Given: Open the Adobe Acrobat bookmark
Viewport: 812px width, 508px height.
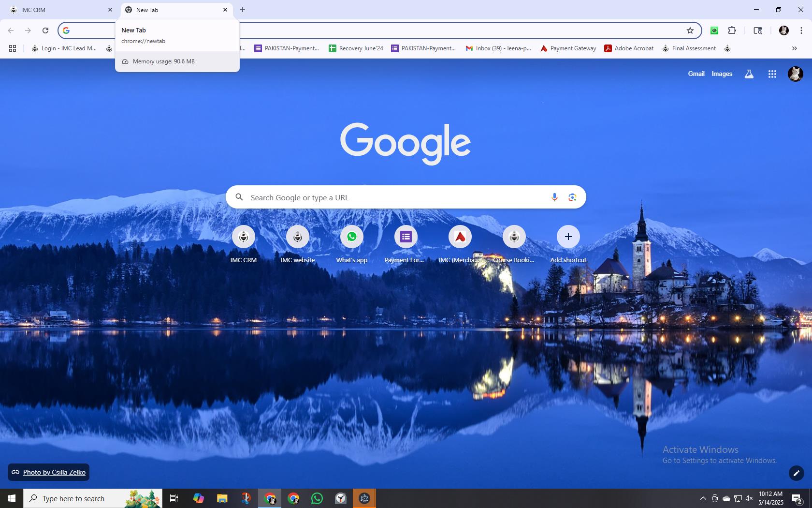Looking at the screenshot, I should 629,48.
